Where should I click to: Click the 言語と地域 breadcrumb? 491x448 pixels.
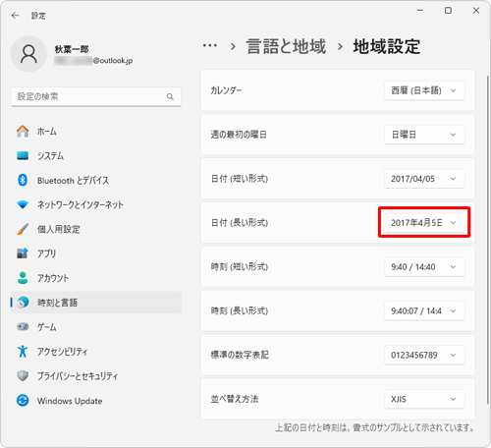286,46
